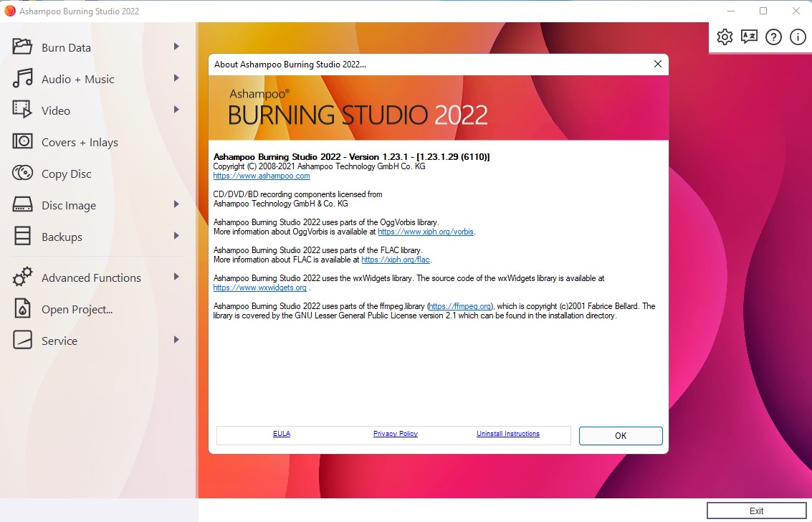This screenshot has width=812, height=522.
Task: Follow the xiph.org/flac link
Action: (396, 260)
